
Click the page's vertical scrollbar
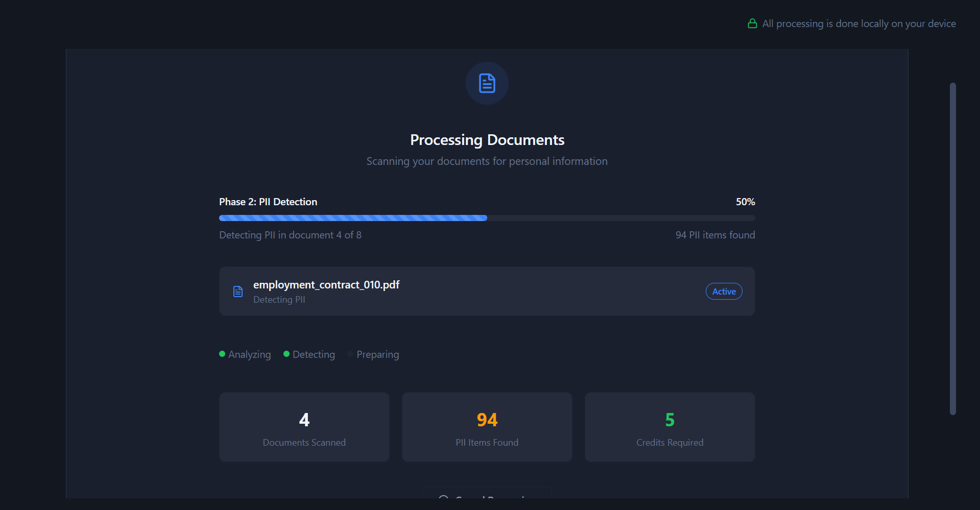[952, 249]
